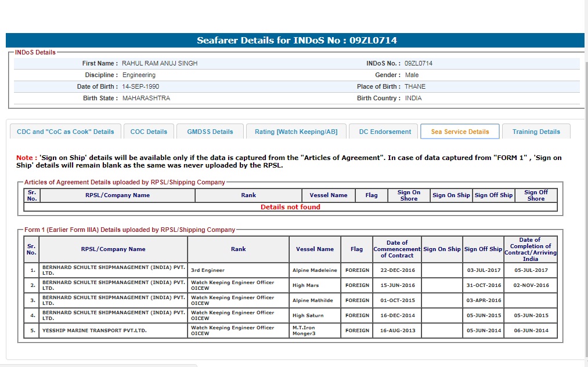Image resolution: width=588 pixels, height=367 pixels.
Task: Click the sign off date 03-APR-2016
Action: 484,300
